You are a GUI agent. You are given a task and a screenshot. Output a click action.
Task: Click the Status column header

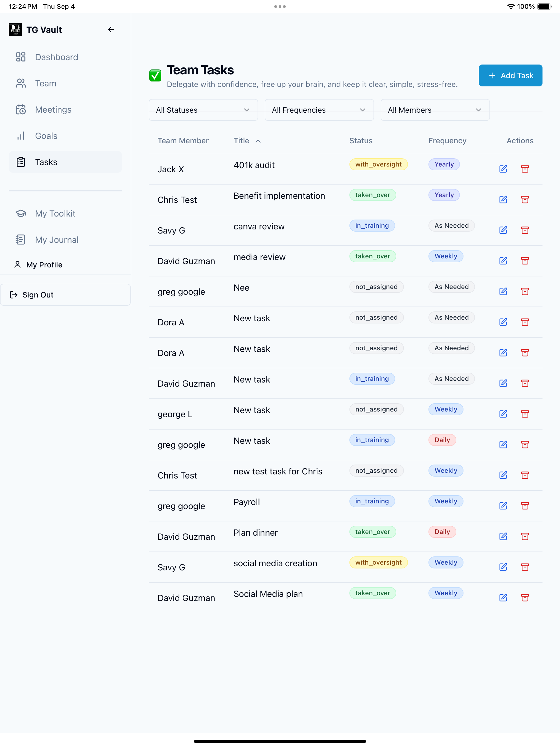tap(361, 141)
